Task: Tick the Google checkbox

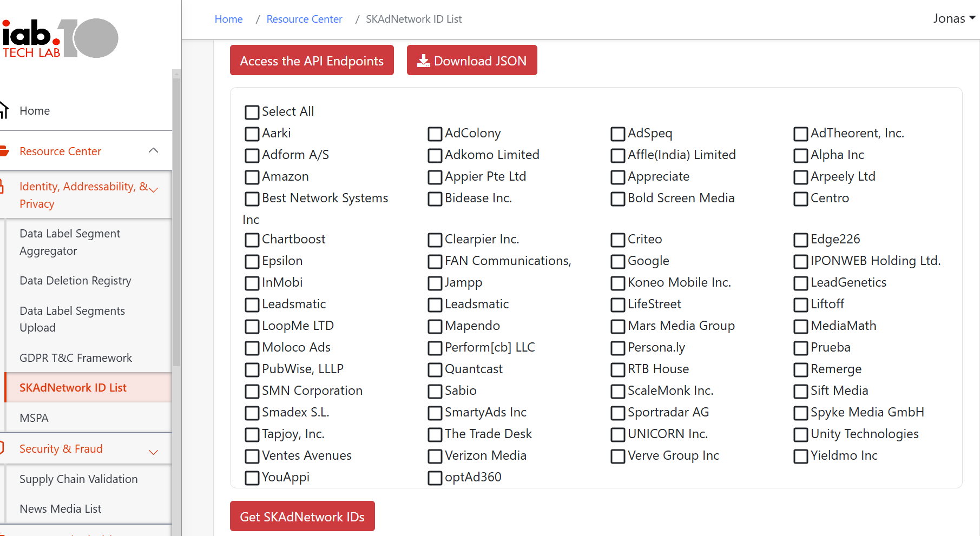Action: pos(617,262)
